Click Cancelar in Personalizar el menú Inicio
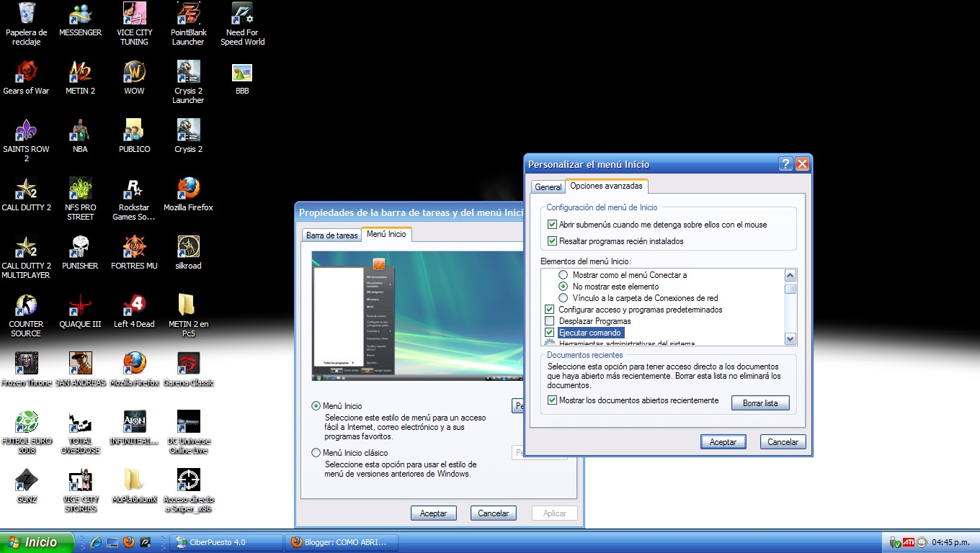Screen dimensions: 980x553 783,442
